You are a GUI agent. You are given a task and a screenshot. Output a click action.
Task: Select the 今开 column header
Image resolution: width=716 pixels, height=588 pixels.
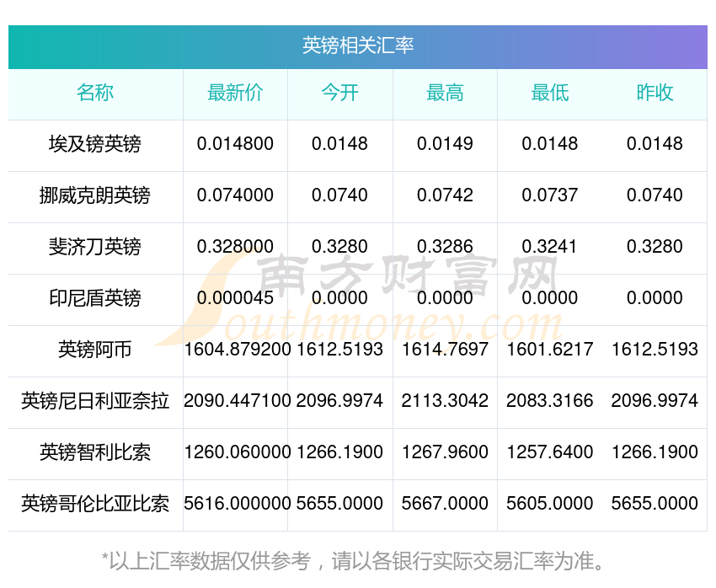pyautogui.click(x=340, y=93)
